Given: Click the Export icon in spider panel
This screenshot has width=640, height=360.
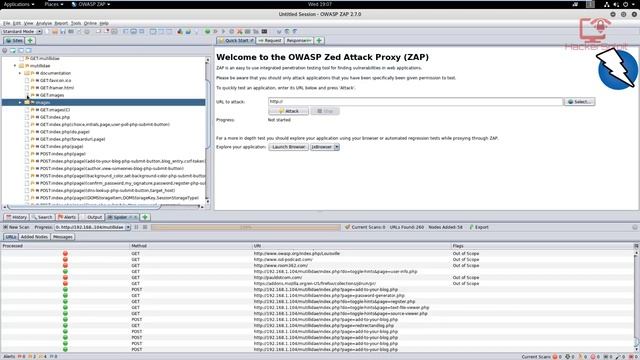Looking at the screenshot, I should pos(471,227).
